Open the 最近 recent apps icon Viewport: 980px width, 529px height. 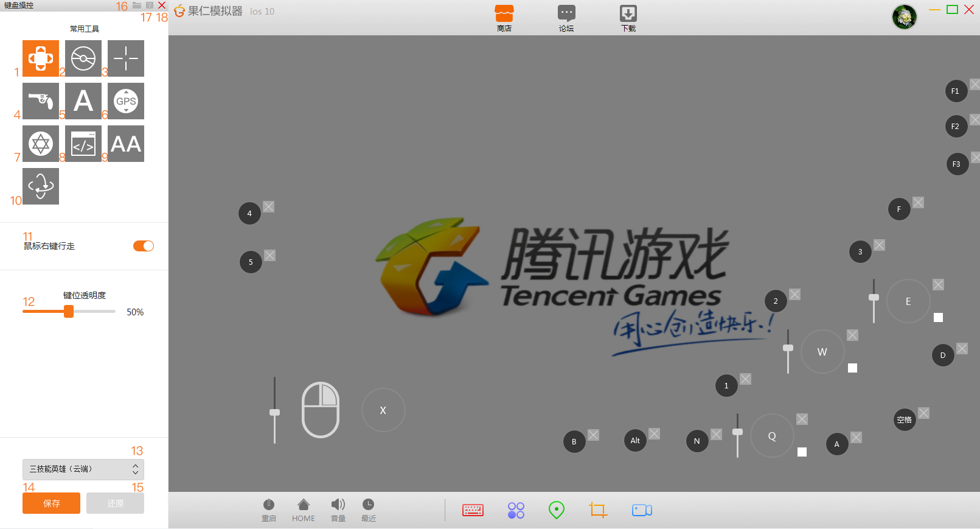(369, 510)
